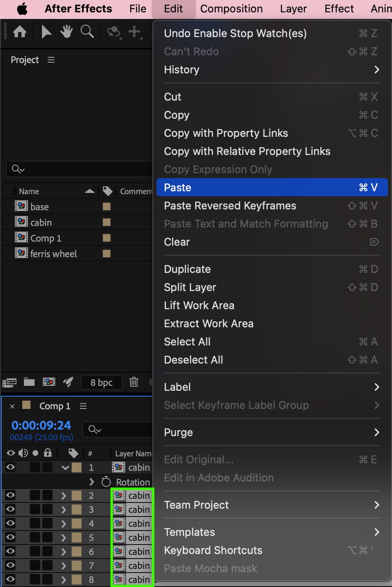Select the Orbit camera tool

point(114,32)
